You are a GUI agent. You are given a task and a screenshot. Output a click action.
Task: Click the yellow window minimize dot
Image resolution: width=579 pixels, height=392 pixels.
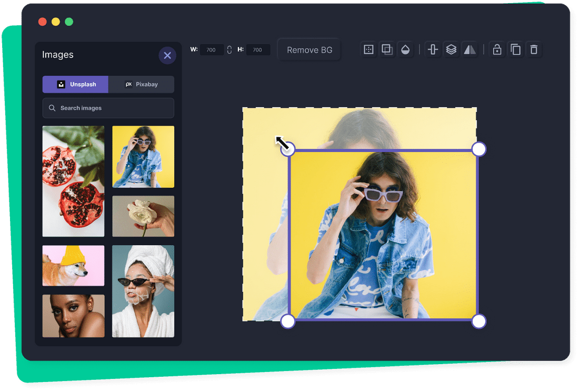click(56, 22)
